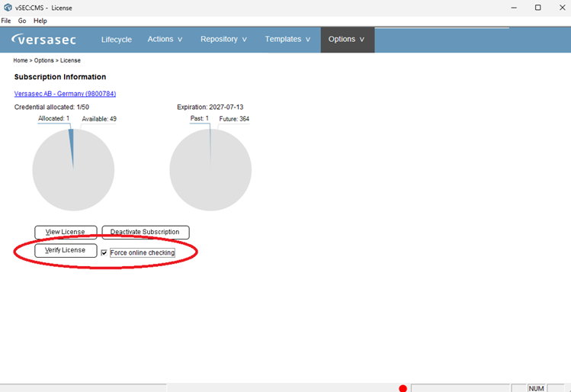The image size is (571, 392).
Task: Click the 'Allocated: 1' chart label
Action: [x=53, y=118]
